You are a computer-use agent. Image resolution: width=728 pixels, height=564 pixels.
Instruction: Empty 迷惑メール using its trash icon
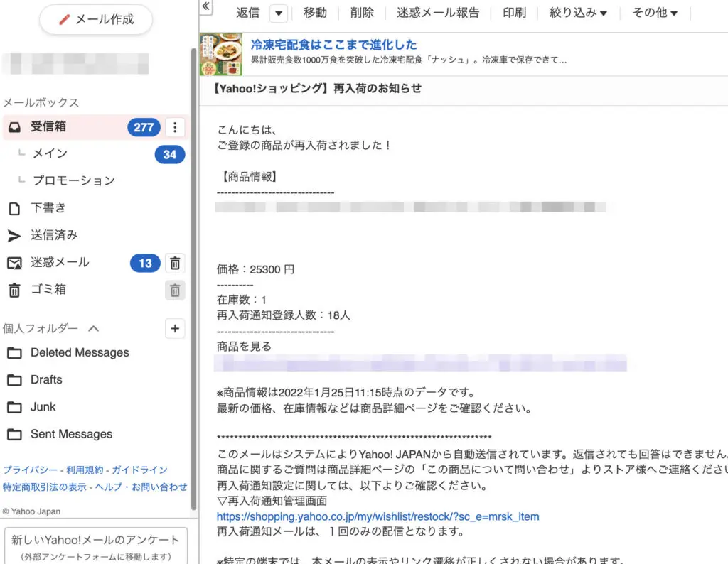(175, 264)
